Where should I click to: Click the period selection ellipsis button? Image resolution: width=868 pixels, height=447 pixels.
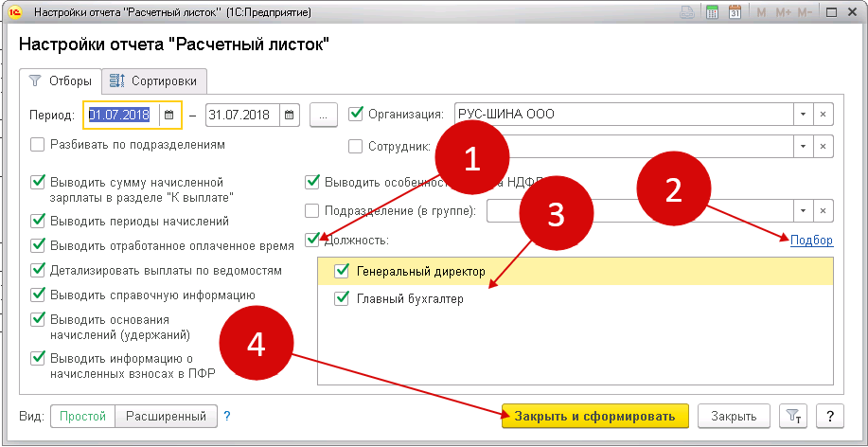pos(324,115)
